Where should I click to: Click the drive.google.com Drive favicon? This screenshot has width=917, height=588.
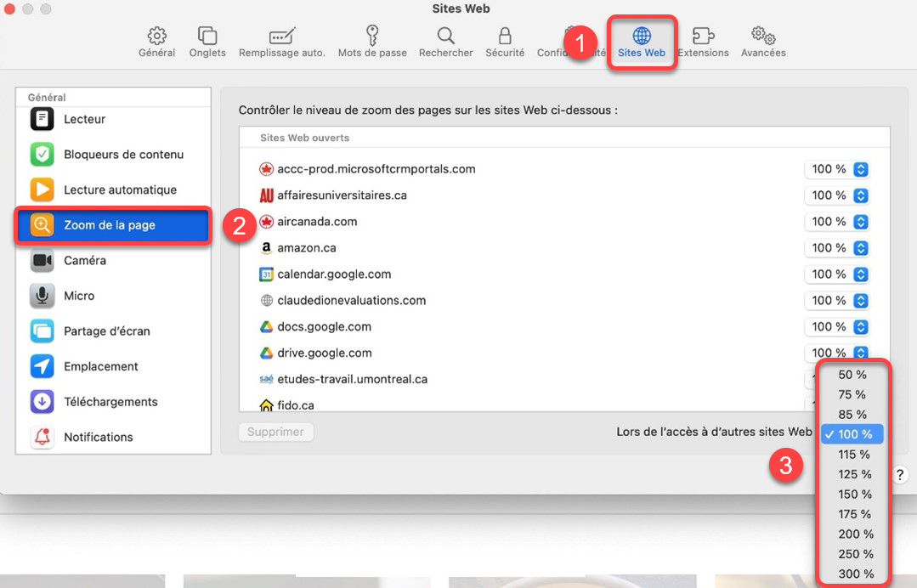click(266, 353)
